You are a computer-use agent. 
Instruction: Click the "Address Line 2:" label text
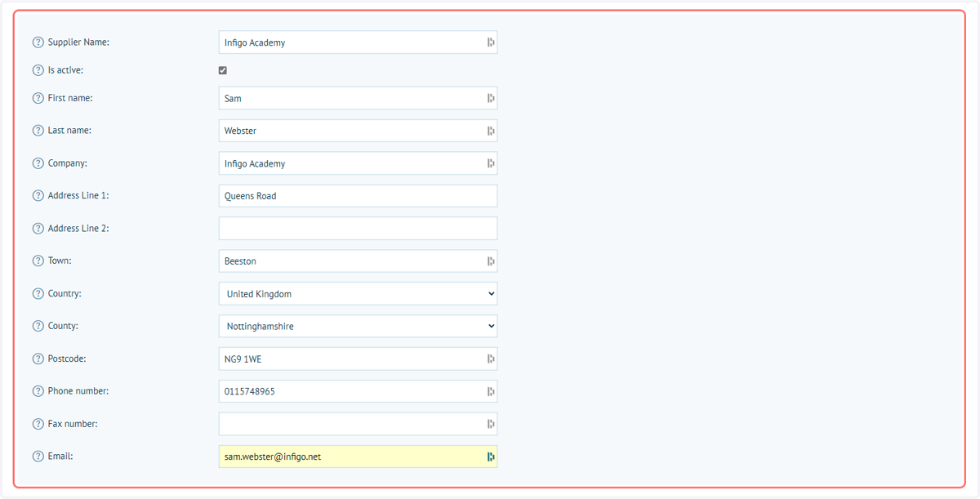click(x=78, y=229)
